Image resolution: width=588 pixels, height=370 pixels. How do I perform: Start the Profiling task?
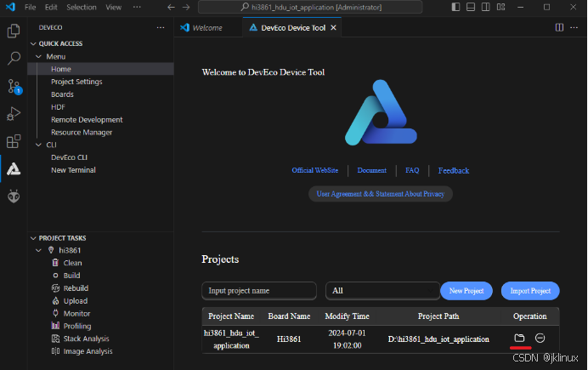(x=76, y=326)
